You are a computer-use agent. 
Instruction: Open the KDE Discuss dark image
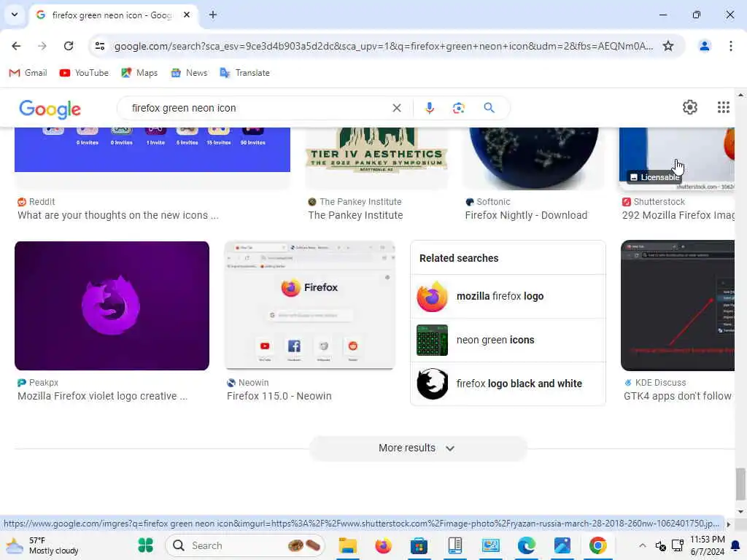678,306
